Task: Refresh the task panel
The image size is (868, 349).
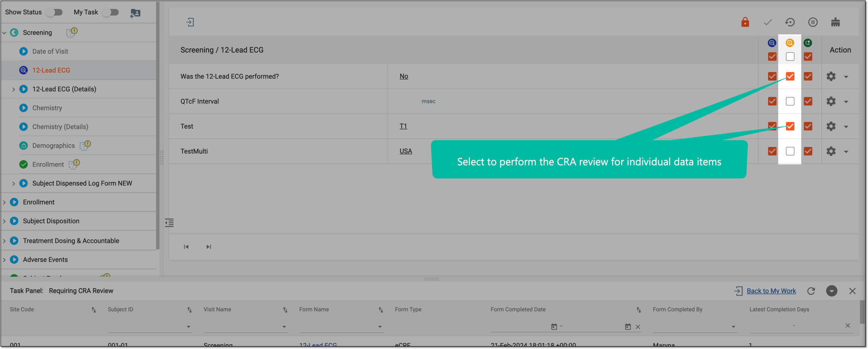Action: tap(811, 291)
